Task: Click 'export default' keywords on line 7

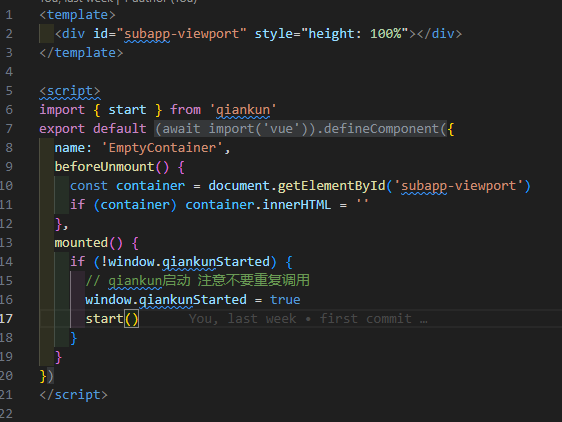Action: tap(93, 129)
